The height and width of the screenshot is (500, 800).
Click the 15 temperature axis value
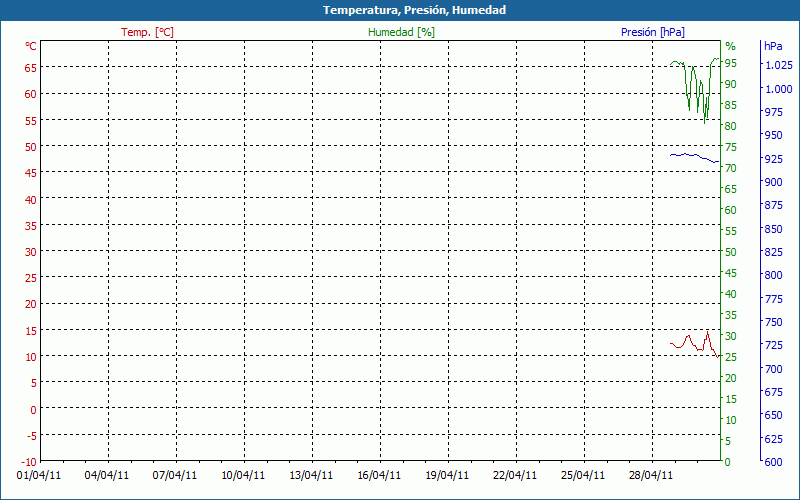31,330
